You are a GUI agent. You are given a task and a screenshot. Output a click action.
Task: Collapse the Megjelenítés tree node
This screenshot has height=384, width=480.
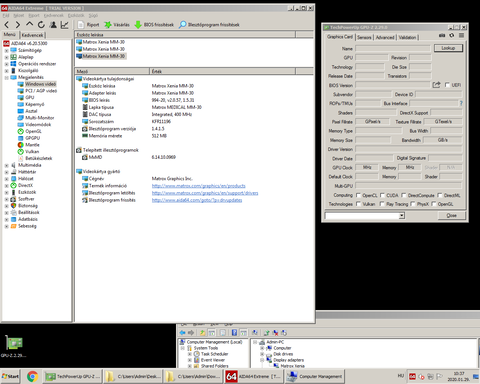6,78
